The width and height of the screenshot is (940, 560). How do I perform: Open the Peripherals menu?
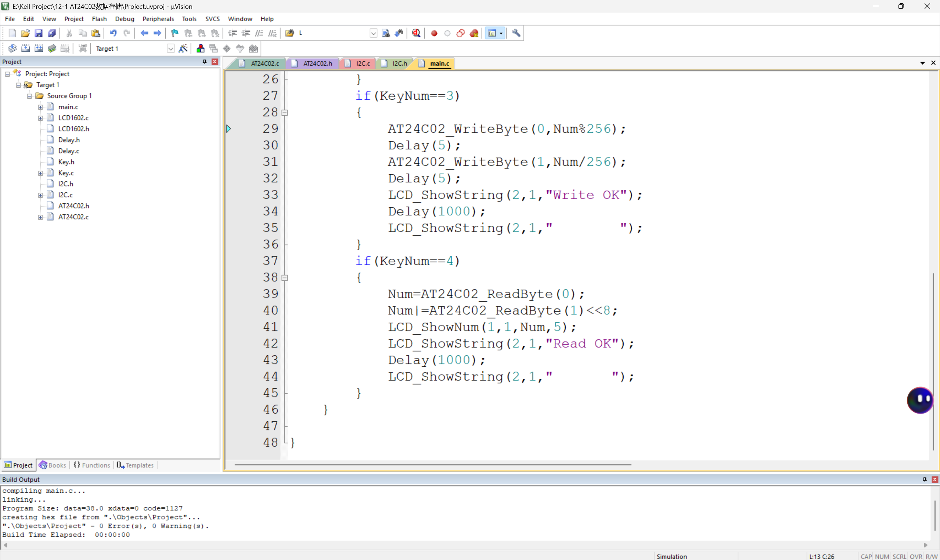coord(158,19)
